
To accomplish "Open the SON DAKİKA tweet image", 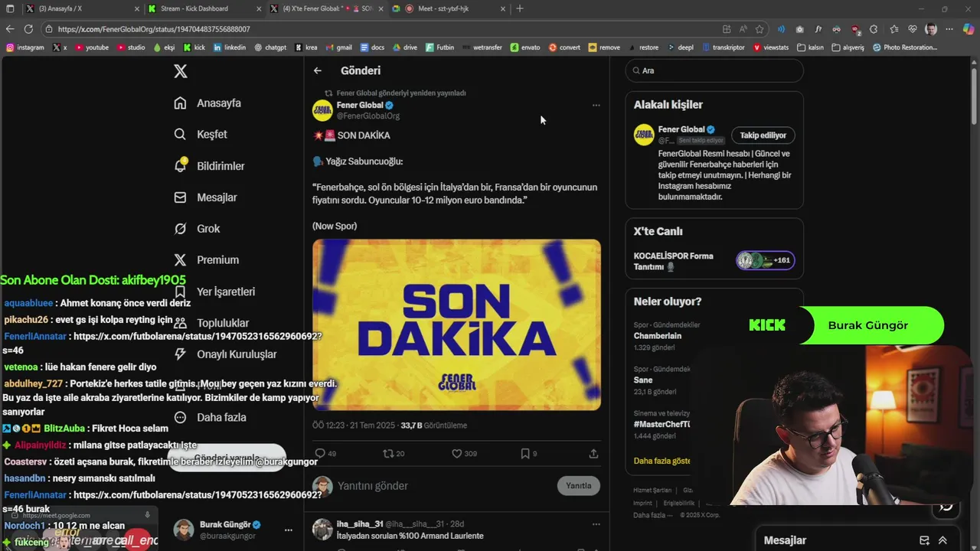I will click(x=456, y=324).
